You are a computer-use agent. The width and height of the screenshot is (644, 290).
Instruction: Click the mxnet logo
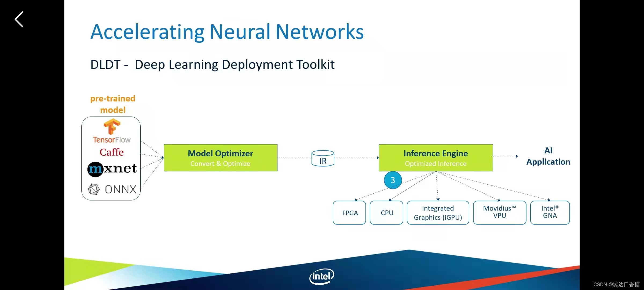[x=112, y=169]
